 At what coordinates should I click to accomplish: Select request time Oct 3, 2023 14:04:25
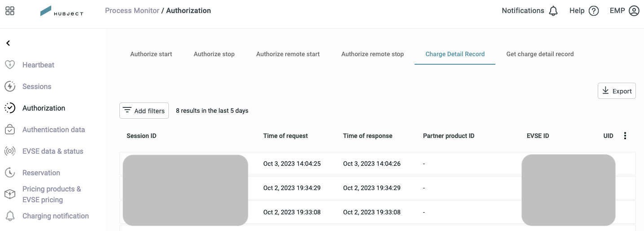[x=292, y=164]
